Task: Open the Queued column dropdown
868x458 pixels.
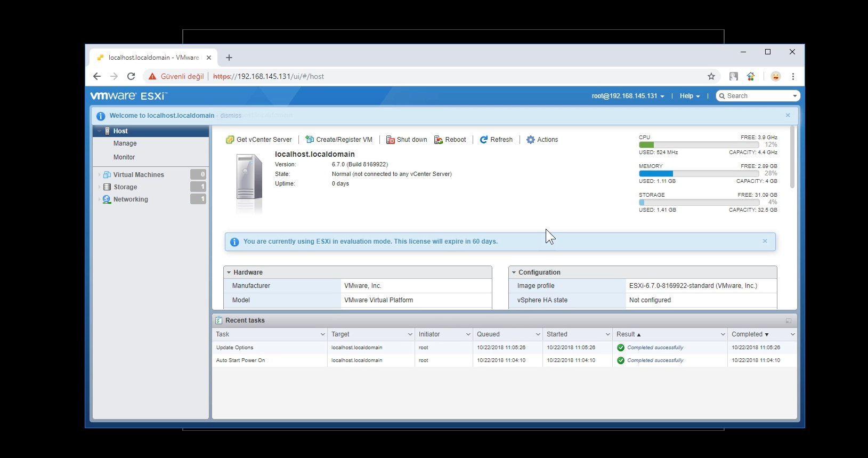Action: click(538, 334)
